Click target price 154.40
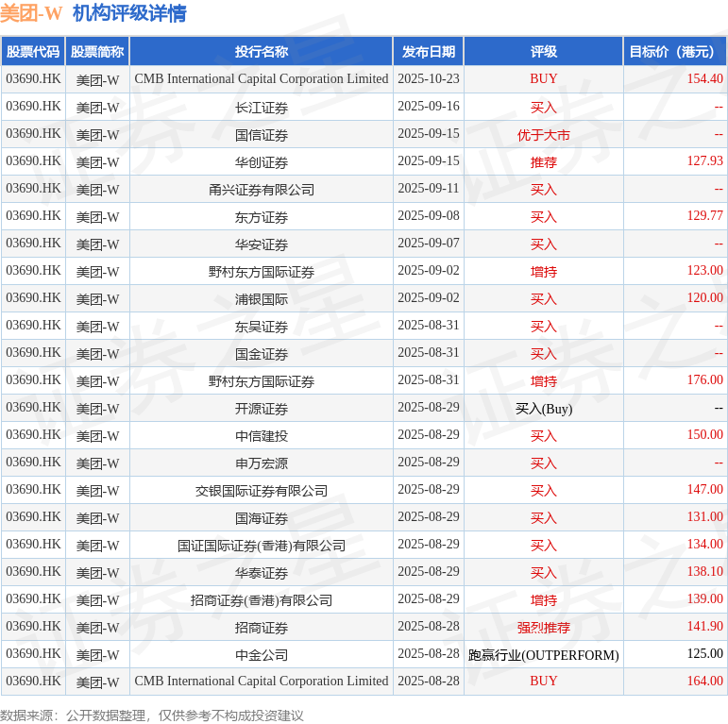This screenshot has width=728, height=724. point(704,78)
